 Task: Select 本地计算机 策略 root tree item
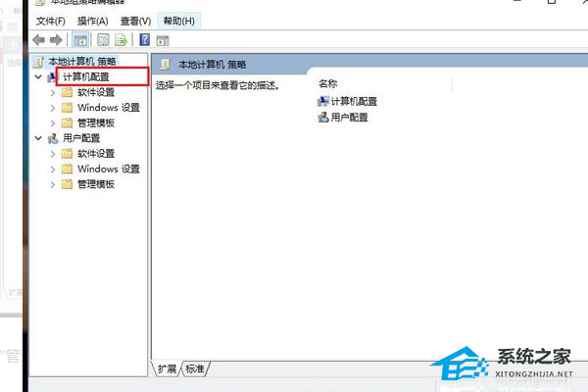(x=82, y=61)
